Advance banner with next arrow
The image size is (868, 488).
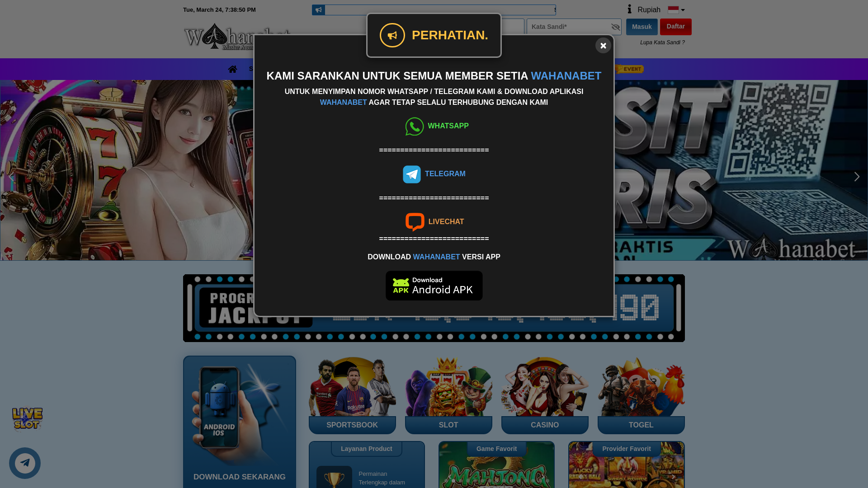(x=857, y=177)
